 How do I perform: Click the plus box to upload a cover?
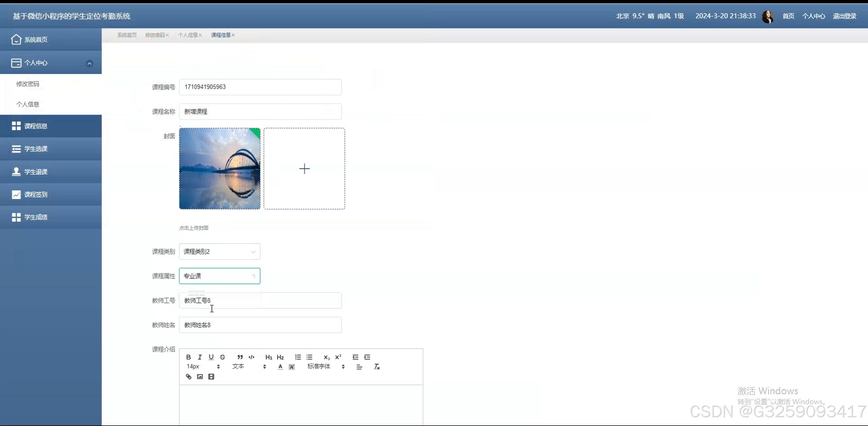click(304, 169)
